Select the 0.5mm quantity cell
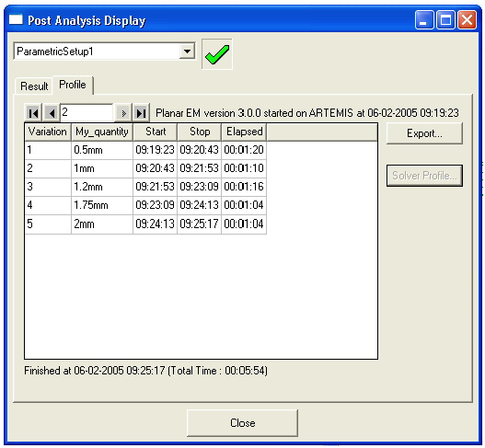 (102, 150)
